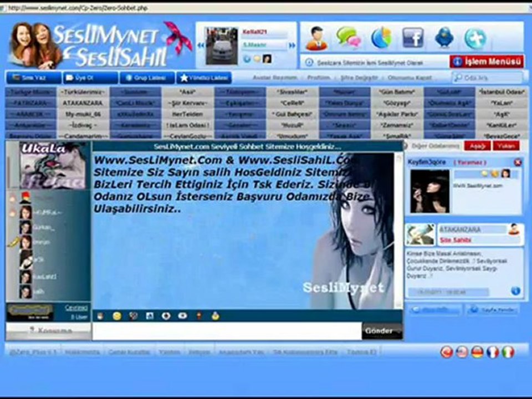Open KeyfimJgöre avatar thumbnail
Image resolution: width=532 pixels, height=399 pixels.
(x=430, y=191)
